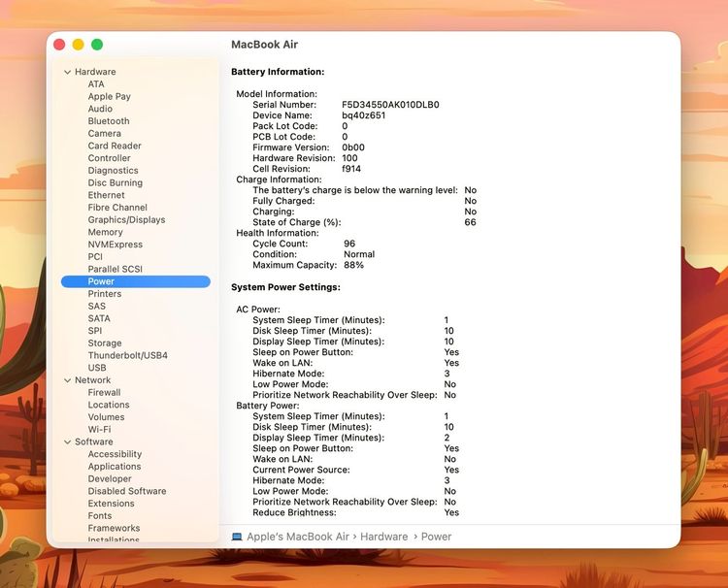The image size is (728, 588).
Task: Select Graphics/Displays in the sidebar
Action: click(126, 219)
